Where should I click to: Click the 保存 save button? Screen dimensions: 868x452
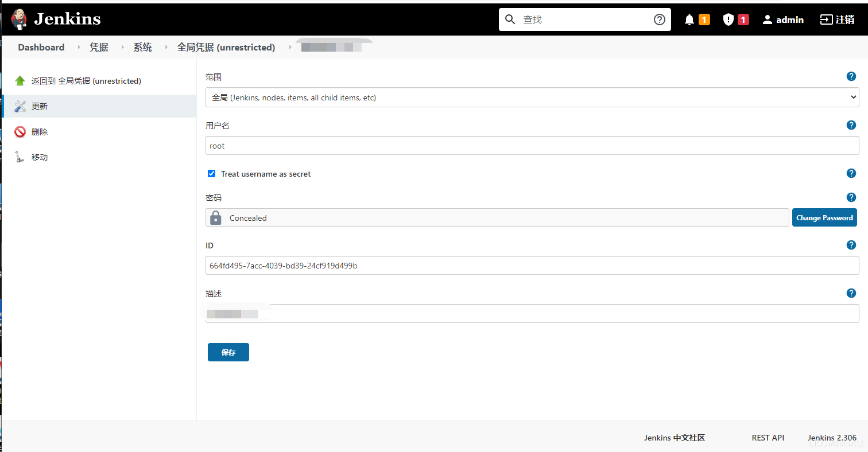pyautogui.click(x=228, y=352)
